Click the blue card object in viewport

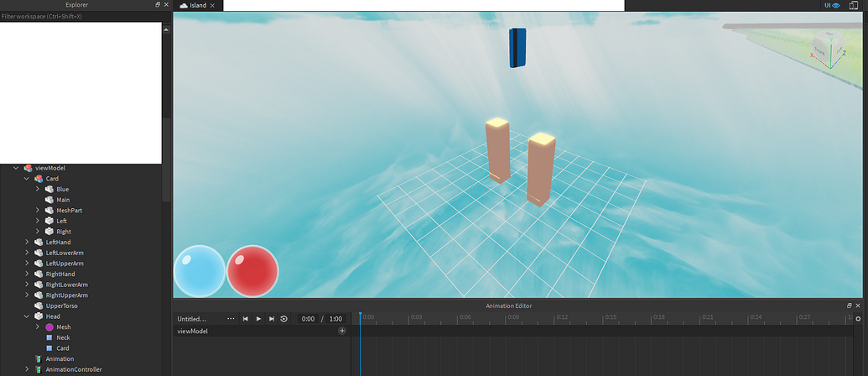point(517,48)
